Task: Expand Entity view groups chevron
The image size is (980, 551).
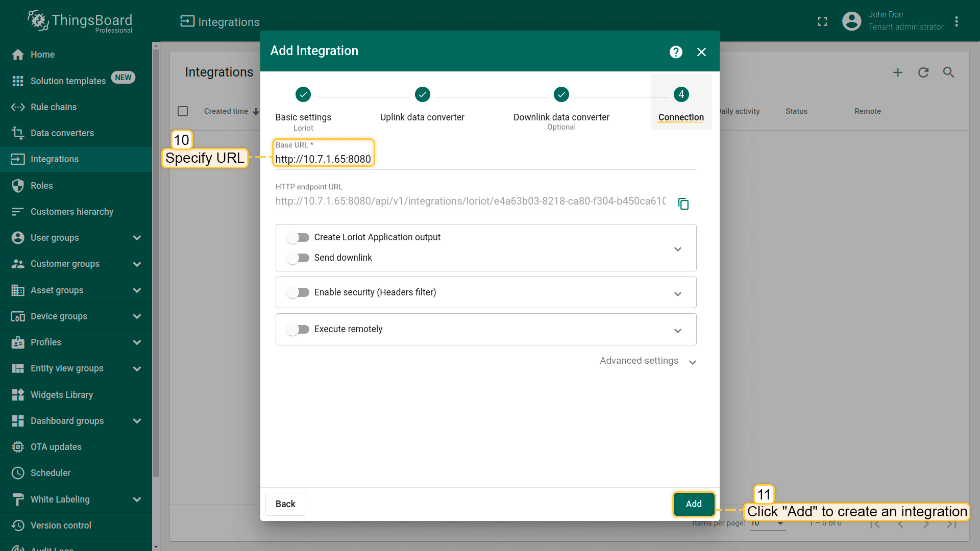Action: (137, 368)
